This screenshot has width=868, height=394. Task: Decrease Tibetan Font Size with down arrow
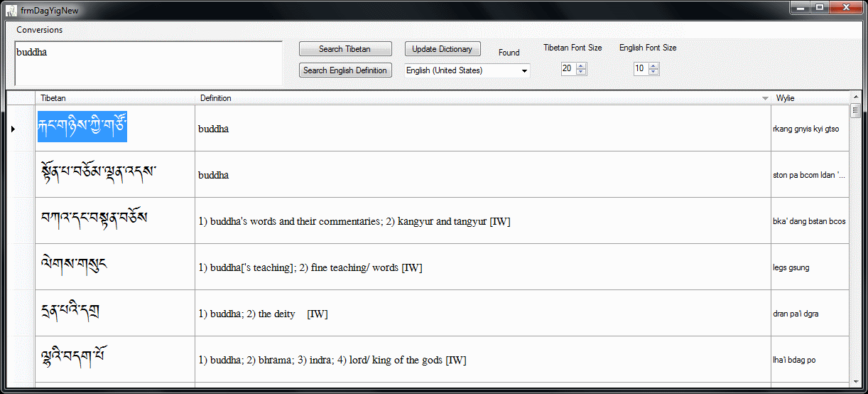point(581,72)
